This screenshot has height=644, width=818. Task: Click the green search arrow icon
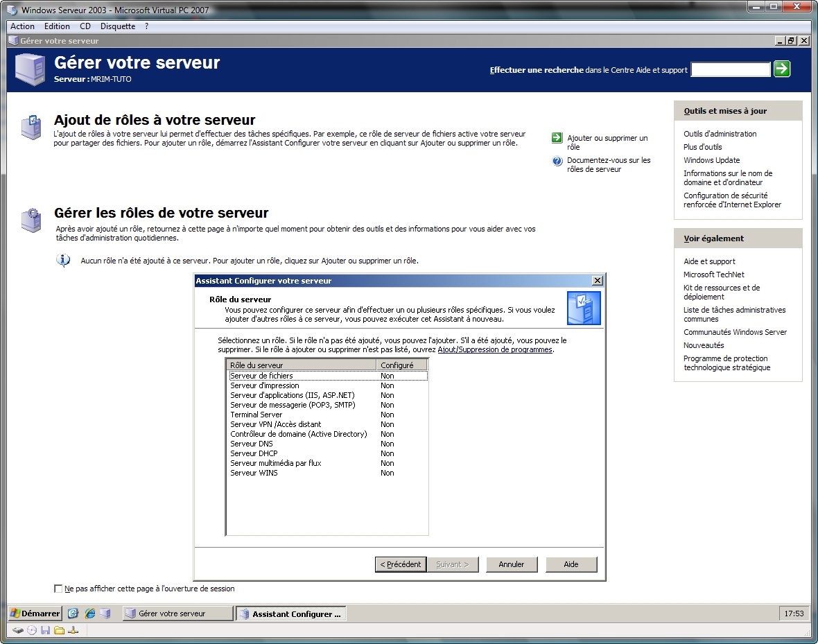781,69
